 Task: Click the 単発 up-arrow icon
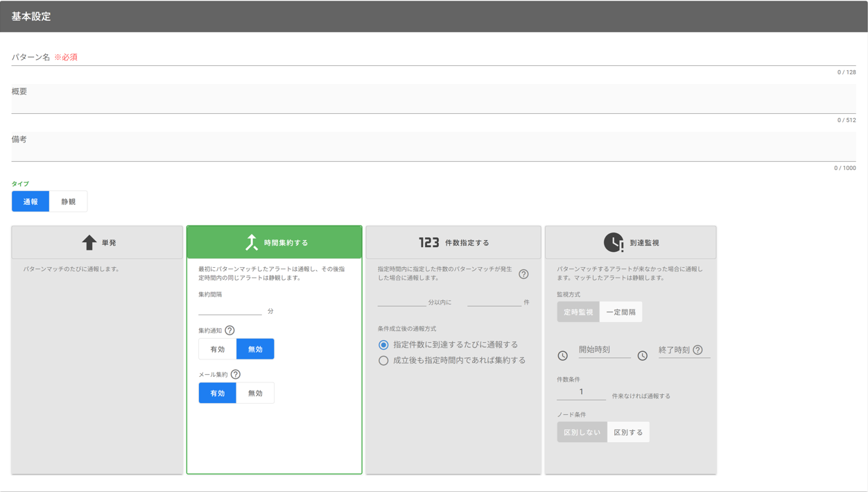tap(89, 243)
